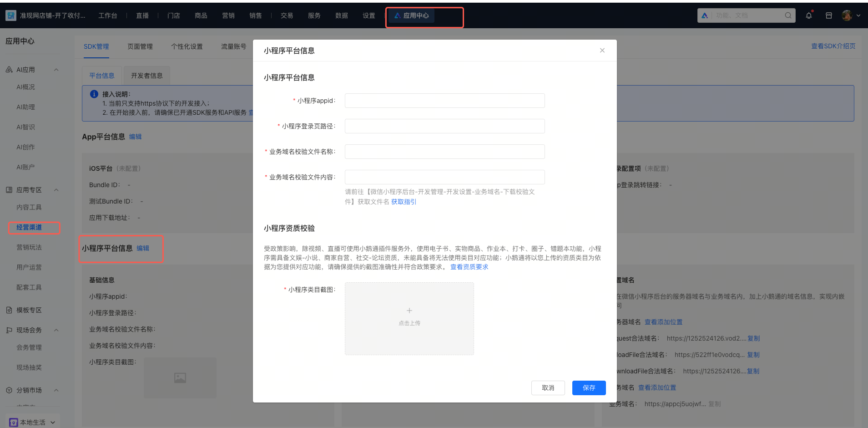Click the 保存 button
Viewport: 868px width, 428px height.
pos(589,388)
